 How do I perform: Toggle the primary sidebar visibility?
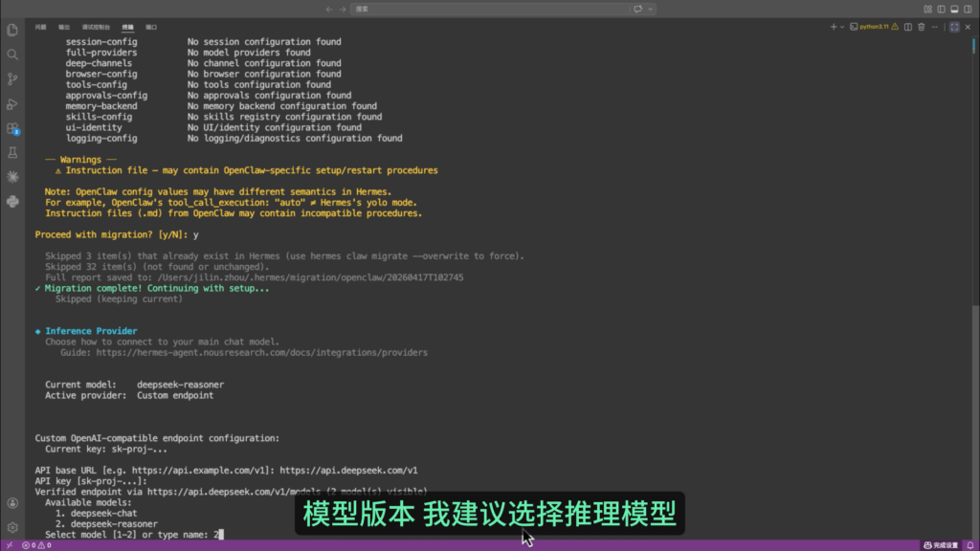(942, 9)
